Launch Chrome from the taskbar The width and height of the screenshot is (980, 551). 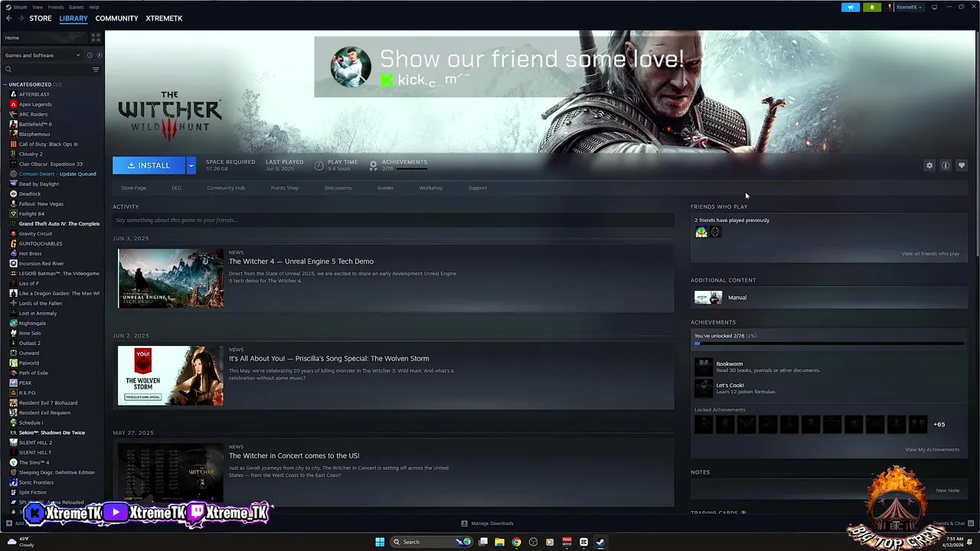coord(516,542)
